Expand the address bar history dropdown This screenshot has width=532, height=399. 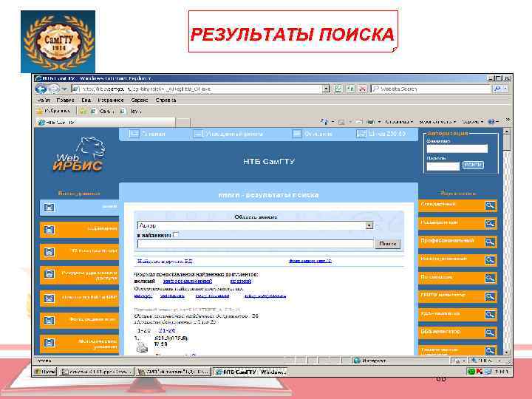pyautogui.click(x=326, y=89)
